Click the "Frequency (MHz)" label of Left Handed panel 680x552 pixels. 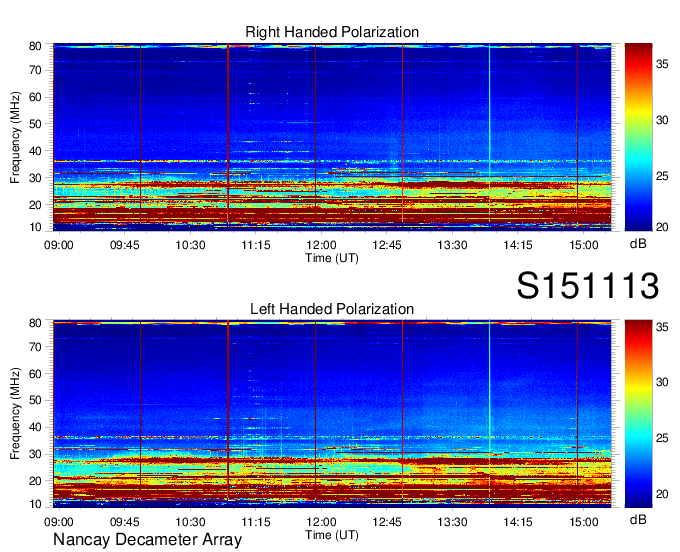15,414
